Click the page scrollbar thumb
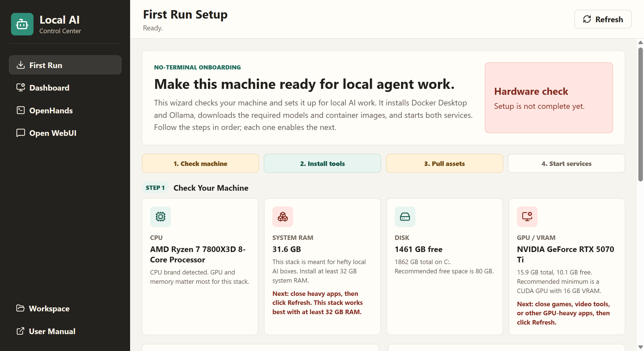The height and width of the screenshot is (351, 644). click(641, 114)
